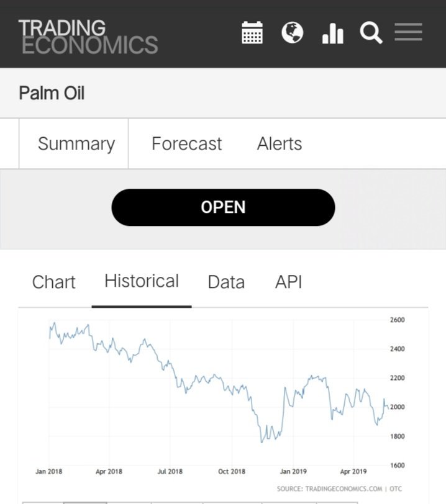This screenshot has height=504, width=446.
Task: Click the Palm Oil page heading
Action: pos(52,93)
